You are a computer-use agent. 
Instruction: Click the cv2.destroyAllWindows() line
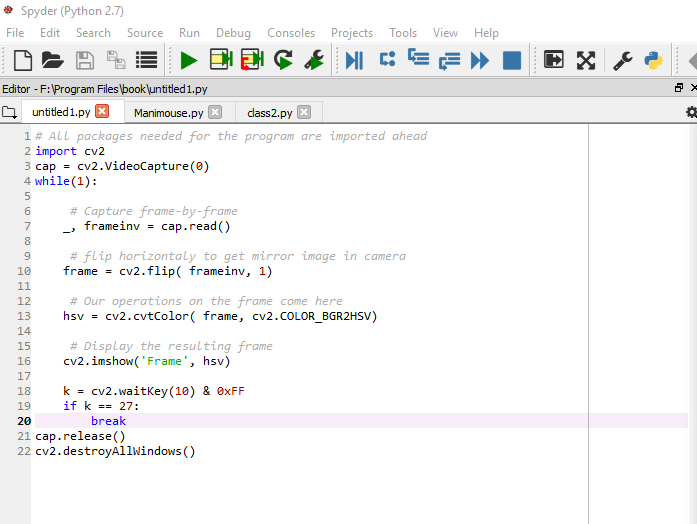point(115,451)
